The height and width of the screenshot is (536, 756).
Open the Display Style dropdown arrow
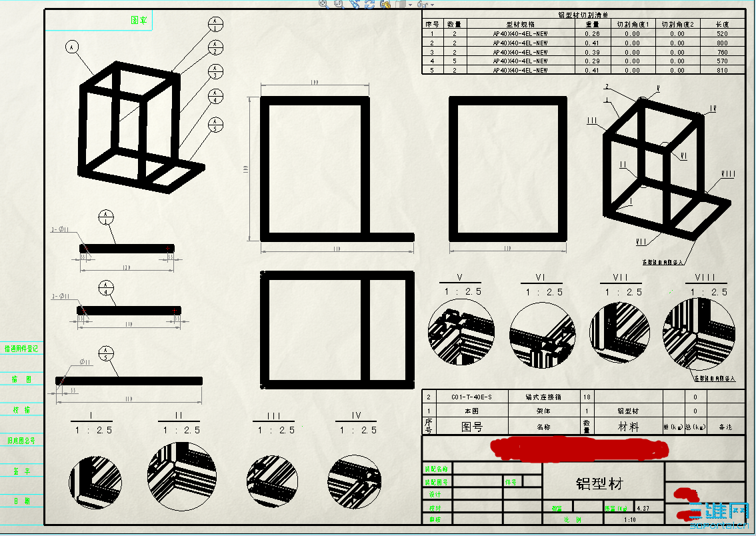410,5
